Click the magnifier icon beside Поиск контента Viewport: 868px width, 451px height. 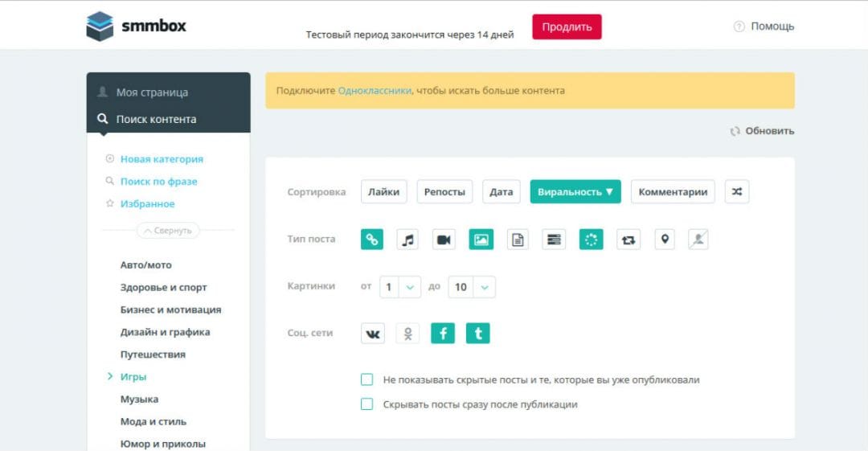pyautogui.click(x=102, y=118)
